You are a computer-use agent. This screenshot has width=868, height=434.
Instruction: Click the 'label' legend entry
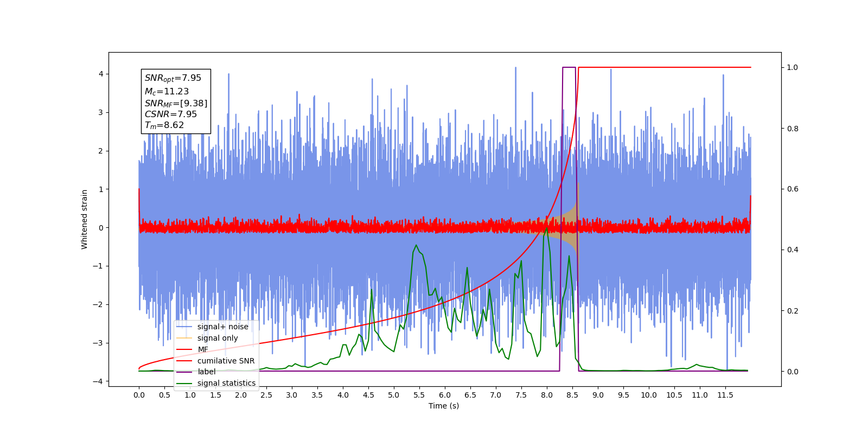(196, 372)
